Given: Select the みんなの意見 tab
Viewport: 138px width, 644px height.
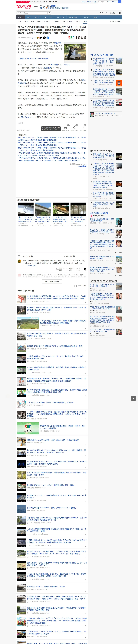Looking at the screenshot, I should click(73, 17).
